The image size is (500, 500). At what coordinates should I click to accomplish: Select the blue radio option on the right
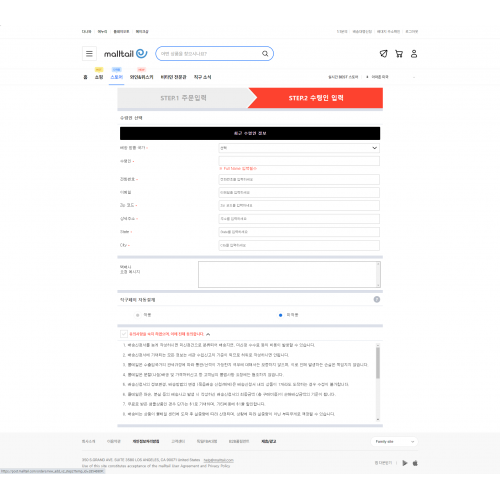pos(280,315)
